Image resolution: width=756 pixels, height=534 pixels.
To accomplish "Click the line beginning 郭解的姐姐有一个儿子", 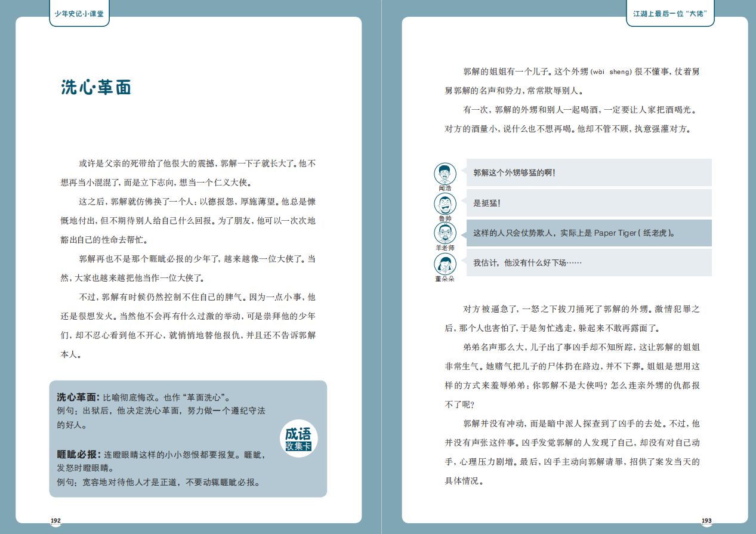I will pos(582,72).
